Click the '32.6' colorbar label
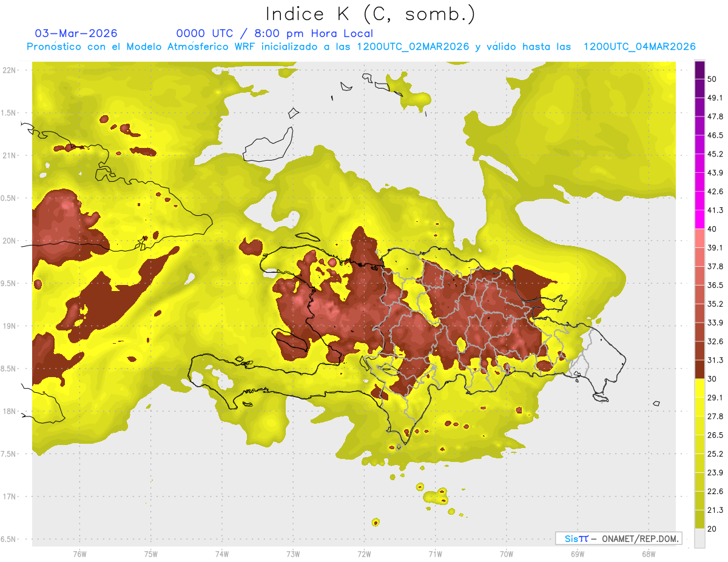The image size is (728, 562). pos(715,341)
